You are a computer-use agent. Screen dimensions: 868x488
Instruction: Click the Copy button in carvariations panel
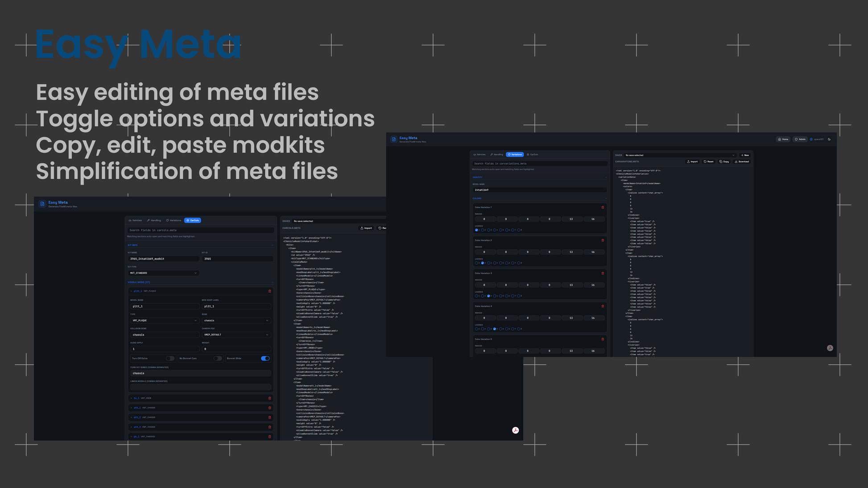(724, 162)
